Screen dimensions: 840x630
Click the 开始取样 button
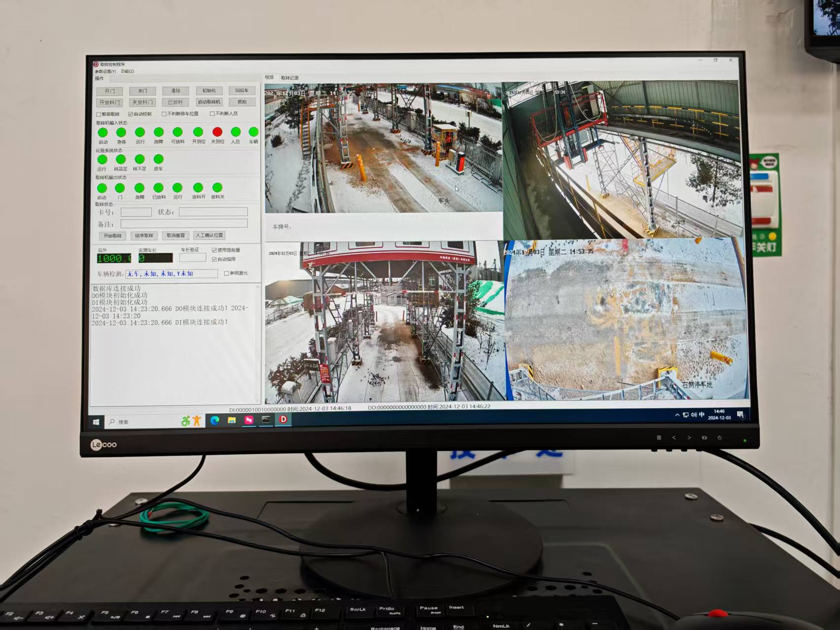tap(112, 236)
